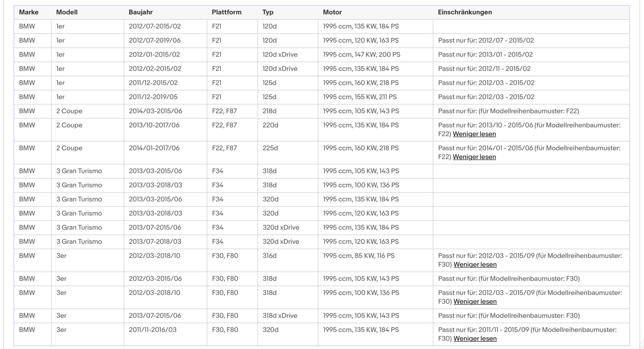Screen dimensions: 644x349
Task: Select the '318d xDrive' type cell
Action: (x=288, y=316)
